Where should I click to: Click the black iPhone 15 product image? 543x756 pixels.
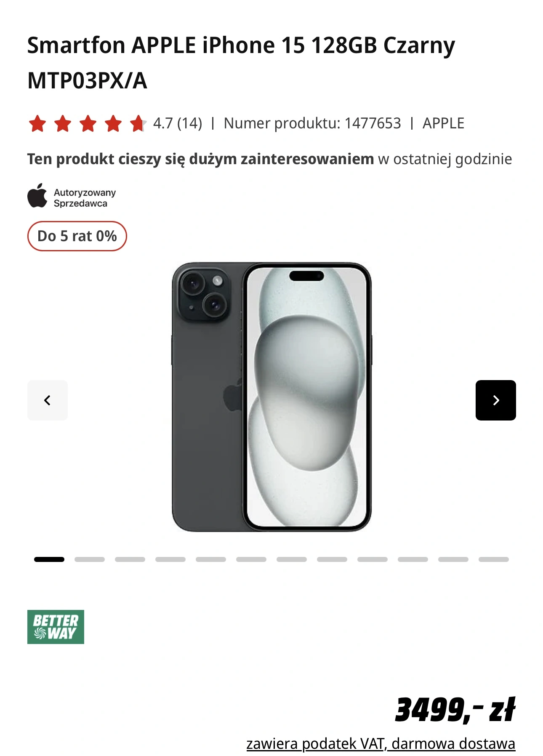tap(271, 397)
